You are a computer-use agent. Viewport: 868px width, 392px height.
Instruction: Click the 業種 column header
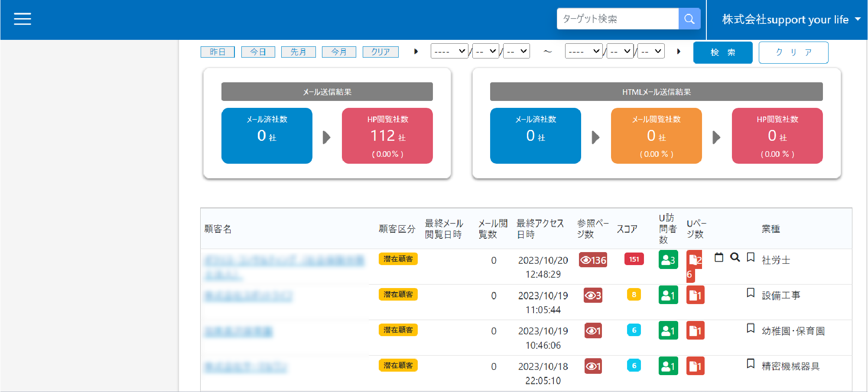[771, 229]
